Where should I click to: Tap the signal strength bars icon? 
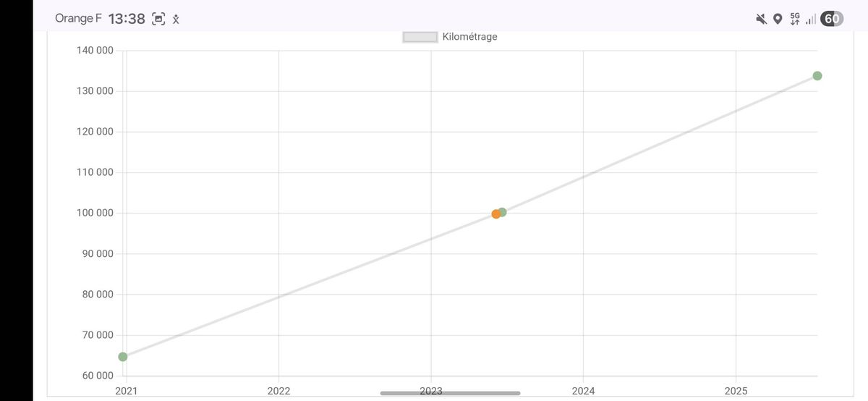click(x=811, y=19)
